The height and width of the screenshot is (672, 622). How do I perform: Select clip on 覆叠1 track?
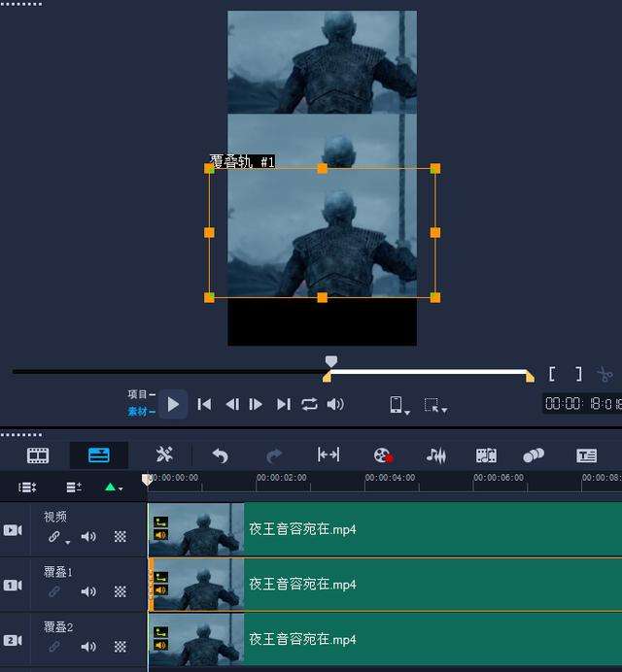(x=385, y=585)
